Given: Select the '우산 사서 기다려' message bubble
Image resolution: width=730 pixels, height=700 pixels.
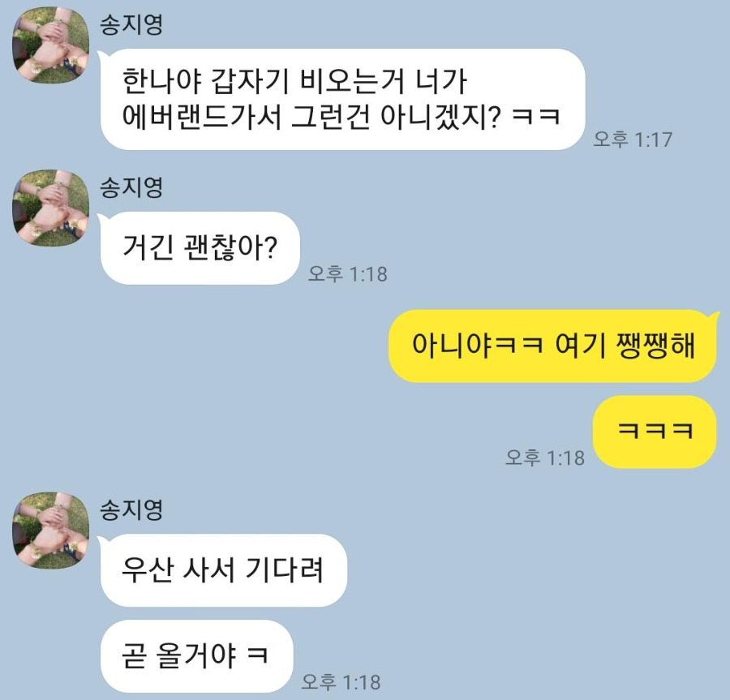Looking at the screenshot, I should point(223,570).
